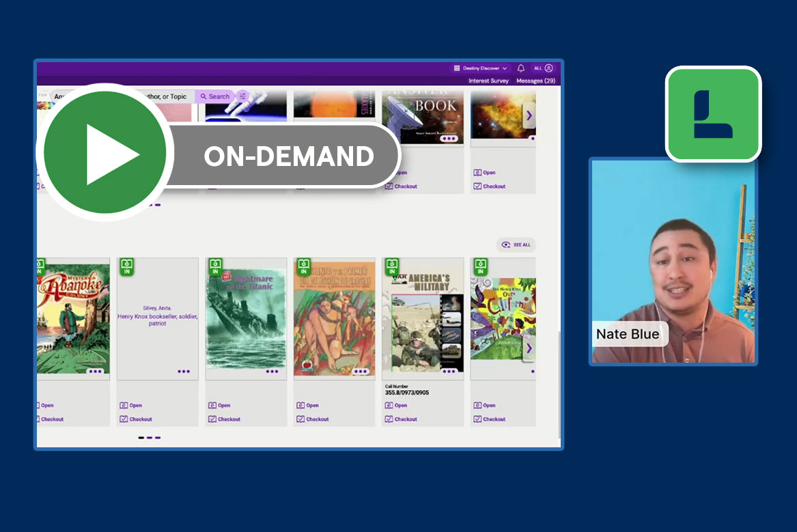Open Messages (29)
The image size is (797, 532).
click(x=535, y=81)
